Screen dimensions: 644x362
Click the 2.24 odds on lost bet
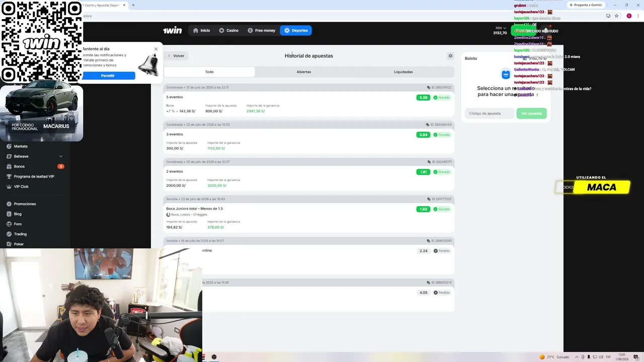pyautogui.click(x=423, y=251)
